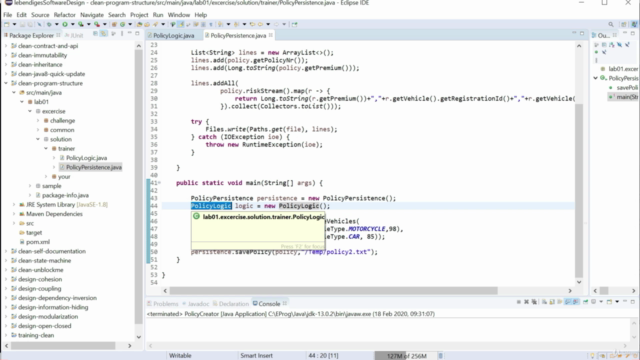The image size is (640, 360).
Task: Open the Navigate menu
Action: [92, 15]
